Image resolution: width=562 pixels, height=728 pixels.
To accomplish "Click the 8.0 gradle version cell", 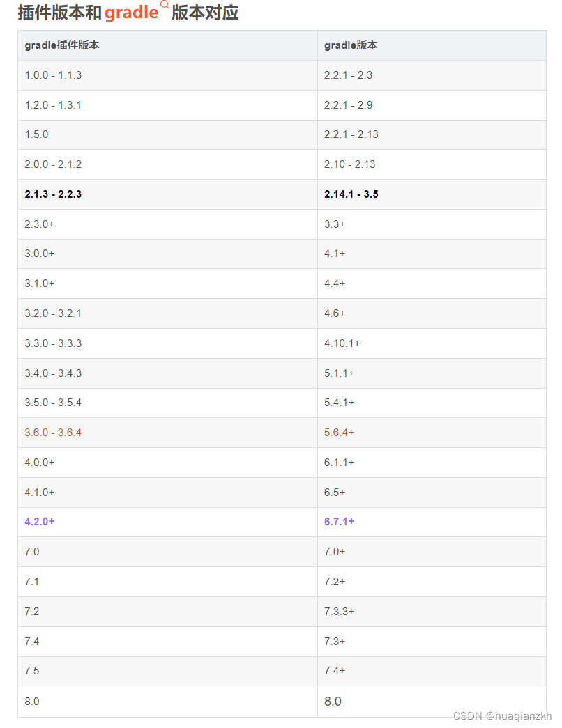I will point(432,702).
